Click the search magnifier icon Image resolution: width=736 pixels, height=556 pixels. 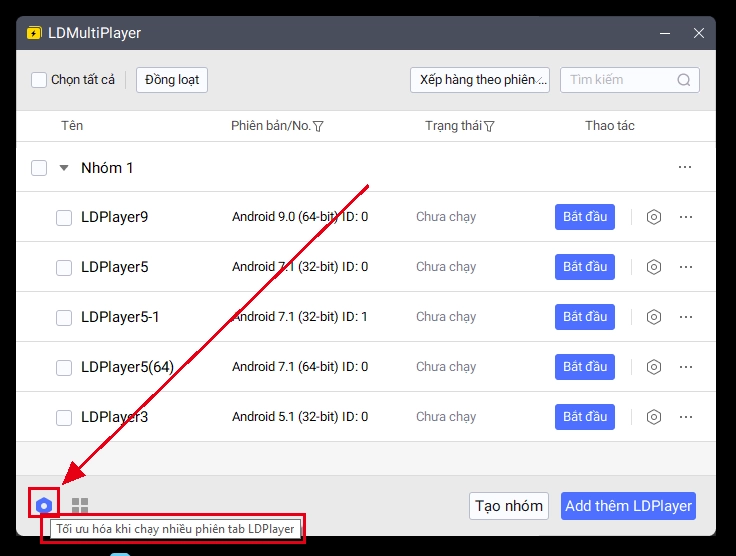(x=684, y=80)
